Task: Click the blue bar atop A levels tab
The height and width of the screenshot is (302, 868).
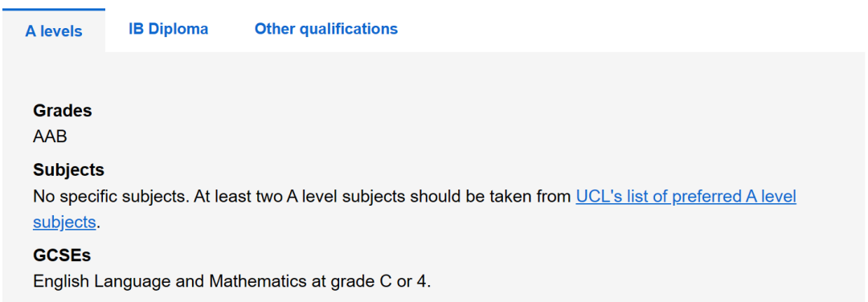Action: pyautogui.click(x=54, y=10)
